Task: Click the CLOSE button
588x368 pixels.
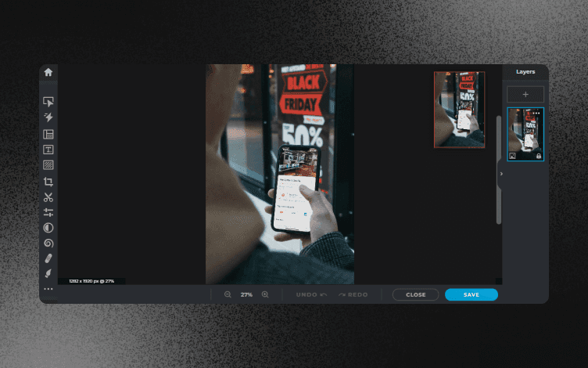Action: pyautogui.click(x=415, y=294)
